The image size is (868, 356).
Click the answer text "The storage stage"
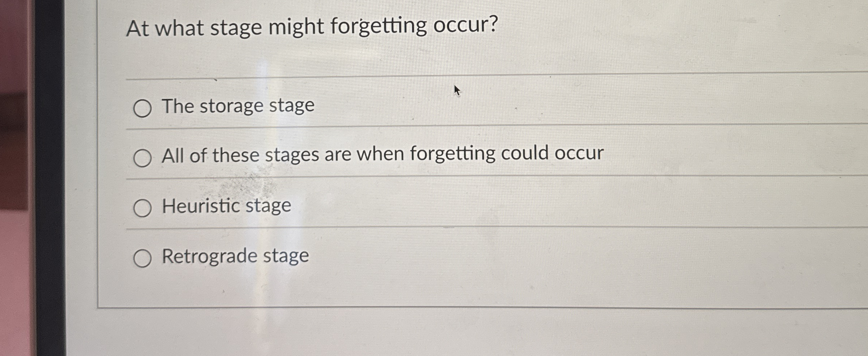237,106
